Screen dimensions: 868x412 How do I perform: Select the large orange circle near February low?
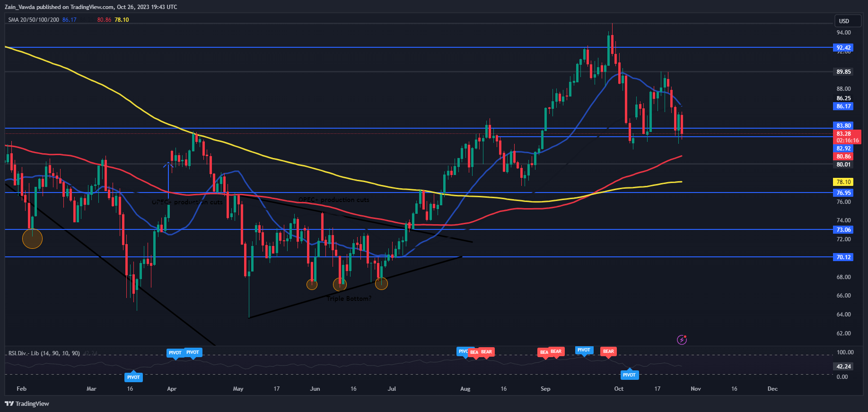tap(32, 238)
